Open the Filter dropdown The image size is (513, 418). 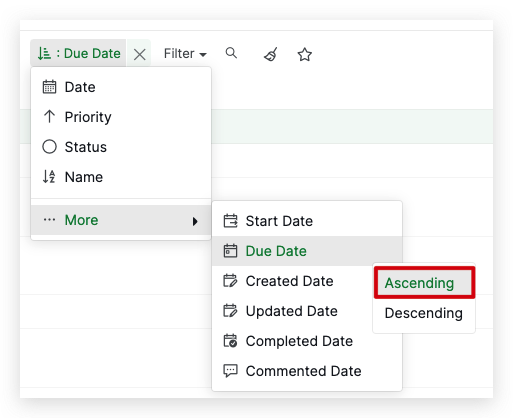click(x=185, y=53)
